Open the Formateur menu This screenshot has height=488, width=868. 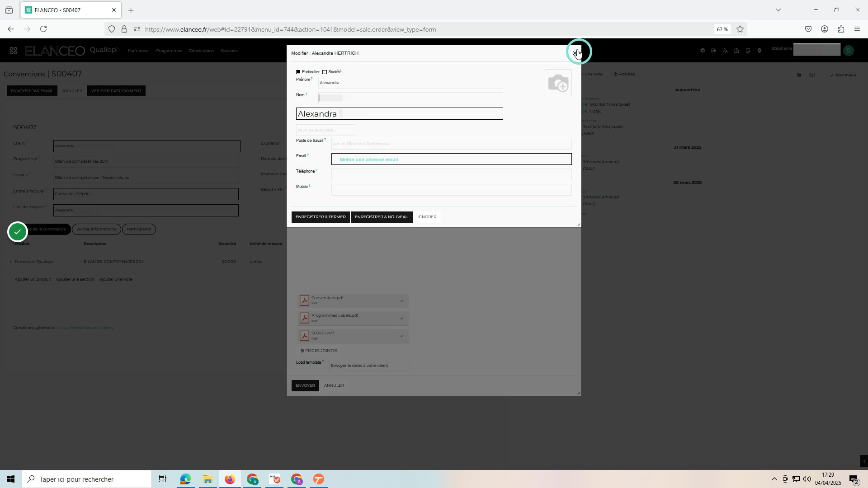[138, 51]
